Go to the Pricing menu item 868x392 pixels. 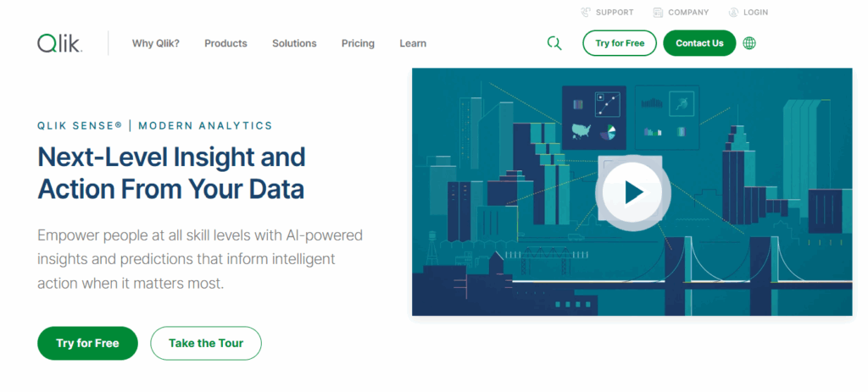358,43
